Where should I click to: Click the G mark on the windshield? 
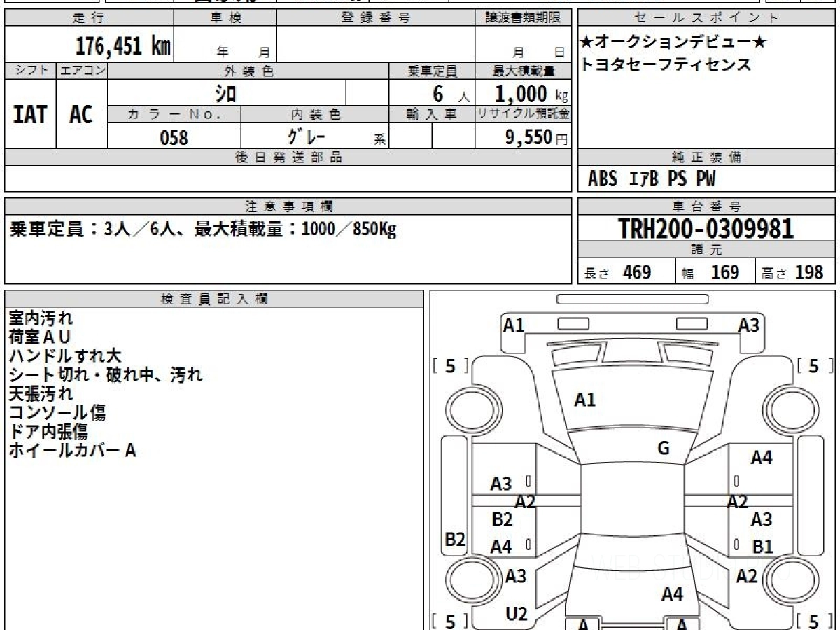pos(664,449)
